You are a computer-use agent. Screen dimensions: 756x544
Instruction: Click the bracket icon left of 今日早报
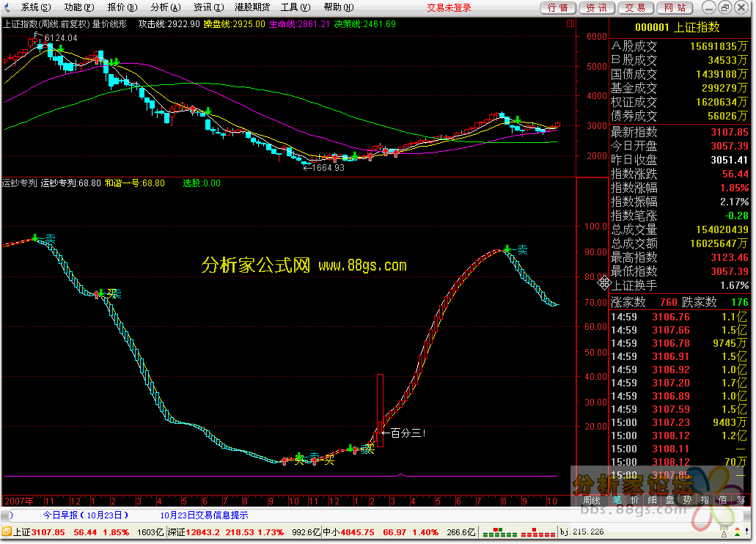(x=12, y=515)
